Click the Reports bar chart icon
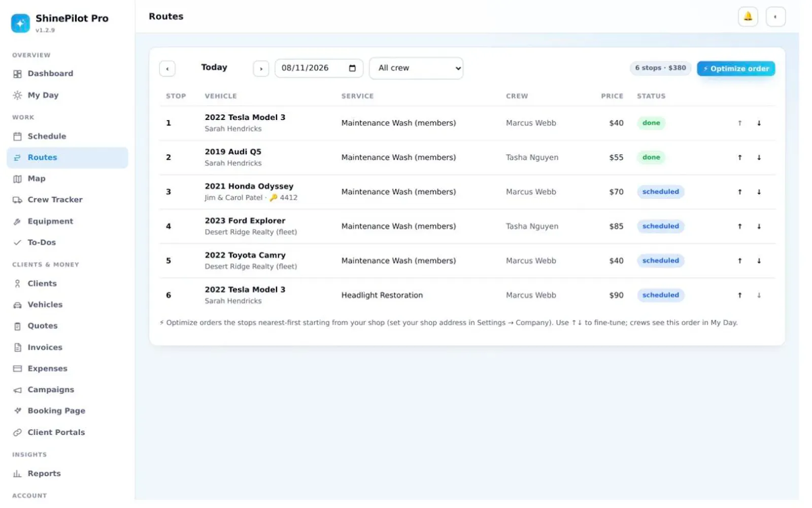This screenshot has height=508, width=812. pyautogui.click(x=17, y=473)
